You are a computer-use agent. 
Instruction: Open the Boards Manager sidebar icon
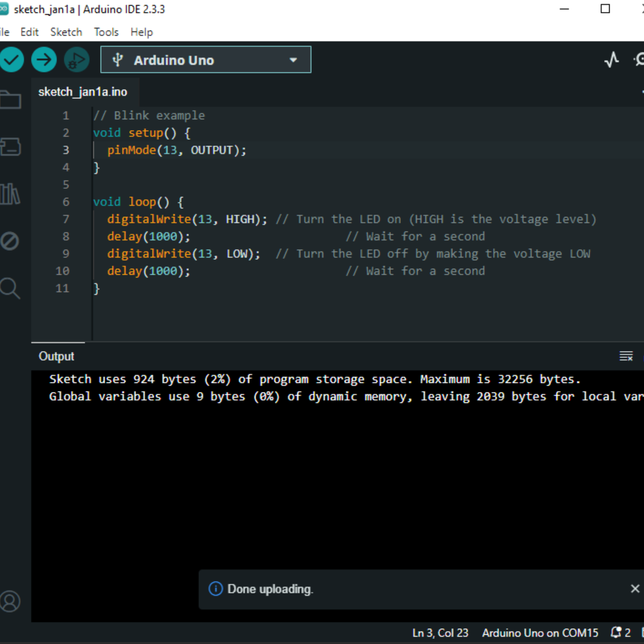click(x=10, y=147)
